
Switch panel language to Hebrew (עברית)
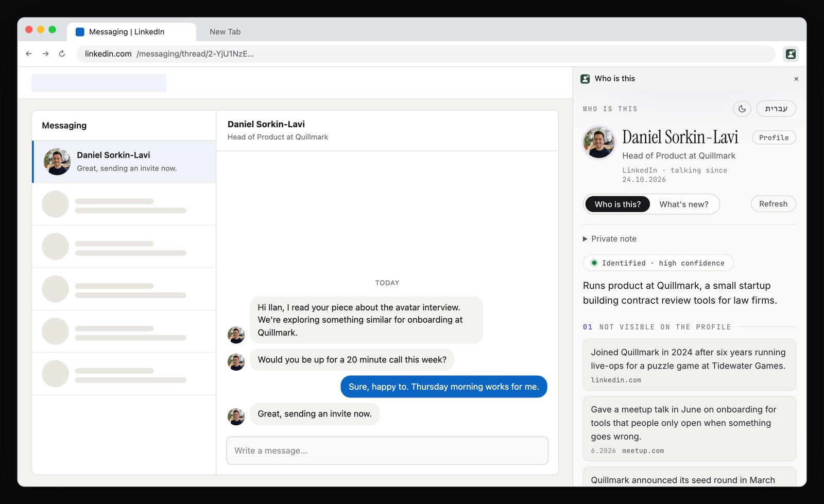pyautogui.click(x=776, y=109)
